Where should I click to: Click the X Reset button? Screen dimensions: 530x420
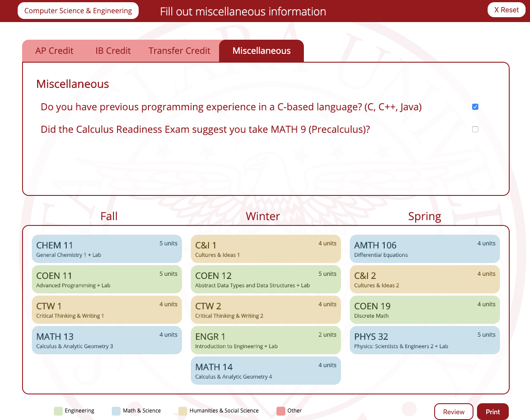[506, 10]
